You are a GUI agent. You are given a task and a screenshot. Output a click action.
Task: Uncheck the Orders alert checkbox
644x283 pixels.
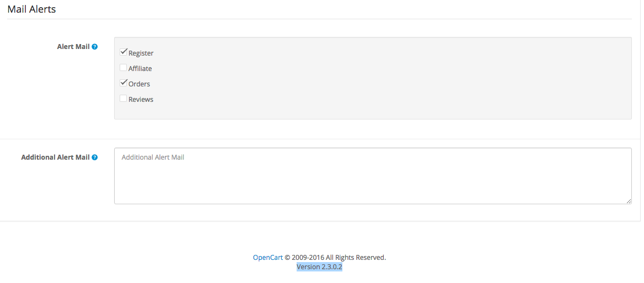pos(123,83)
